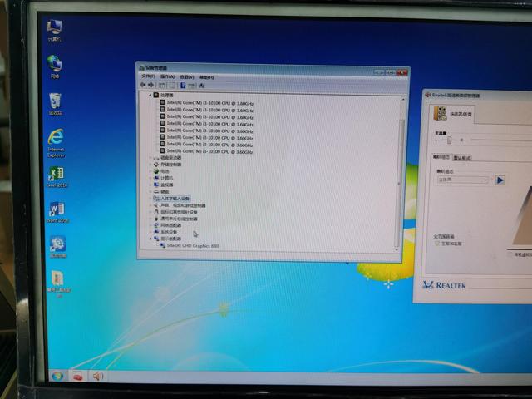Image resolution: width=532 pixels, height=399 pixels.
Task: Open the Recycle Bin desktop icon
Action: click(56, 104)
